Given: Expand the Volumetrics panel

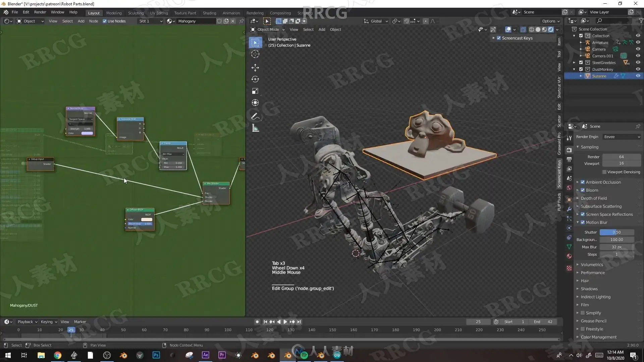Looking at the screenshot, I should coord(592,265).
